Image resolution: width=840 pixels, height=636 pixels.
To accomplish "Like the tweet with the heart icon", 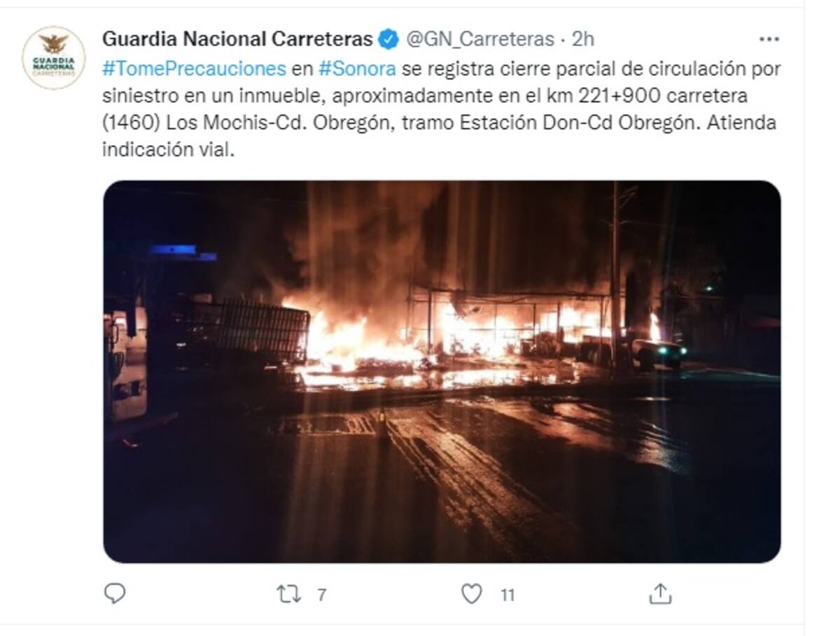I will click(472, 594).
